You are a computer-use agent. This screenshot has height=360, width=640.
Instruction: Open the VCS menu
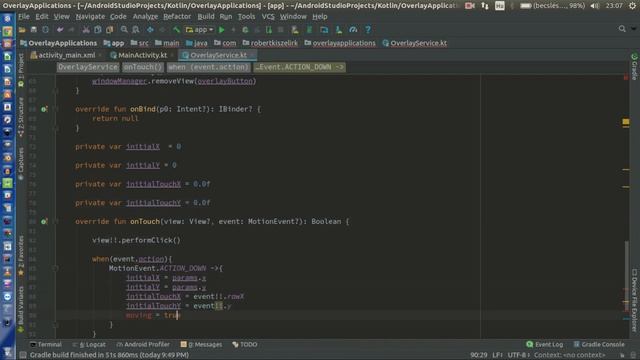pos(268,17)
